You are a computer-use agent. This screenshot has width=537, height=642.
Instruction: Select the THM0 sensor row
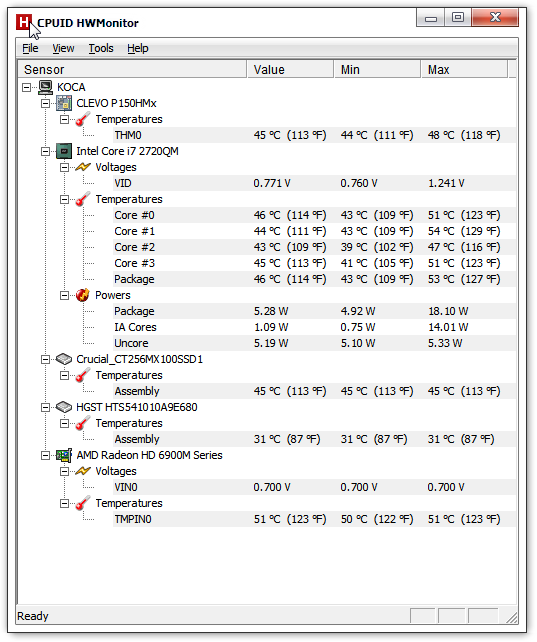(x=314, y=135)
